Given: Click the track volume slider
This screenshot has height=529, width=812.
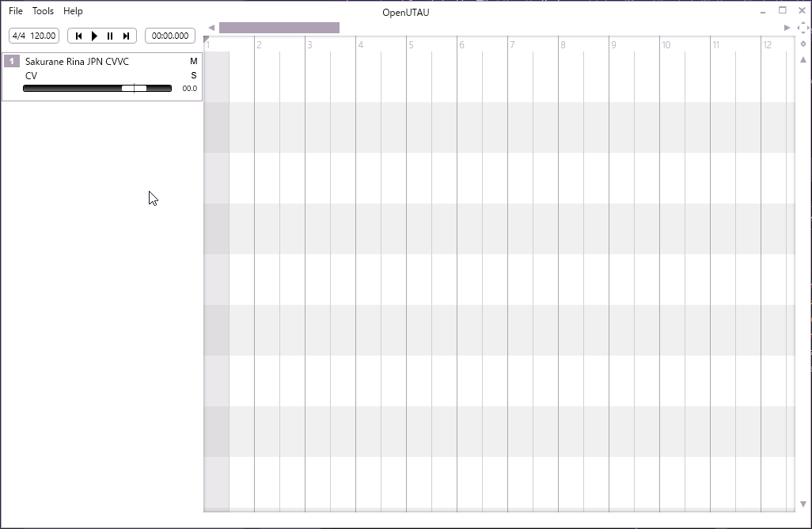Looking at the screenshot, I should pos(97,88).
